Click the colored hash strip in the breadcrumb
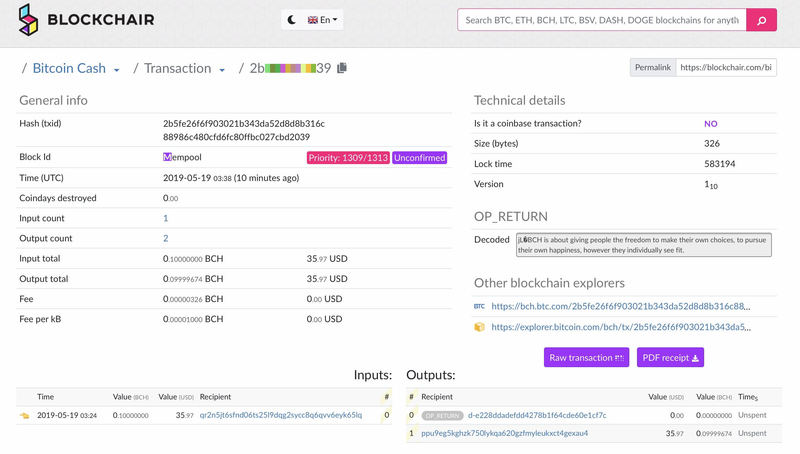The height and width of the screenshot is (454, 800). click(x=290, y=68)
